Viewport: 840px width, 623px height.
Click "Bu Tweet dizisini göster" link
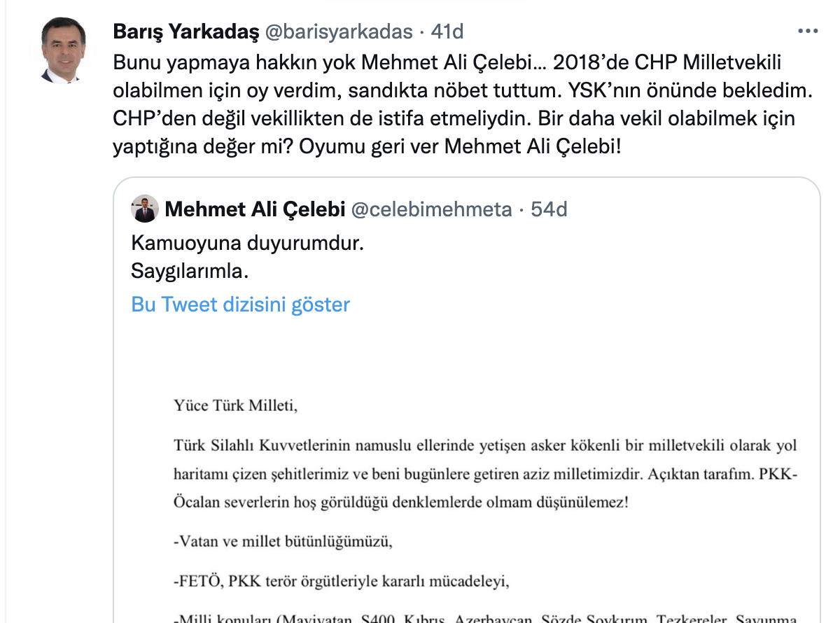[240, 304]
